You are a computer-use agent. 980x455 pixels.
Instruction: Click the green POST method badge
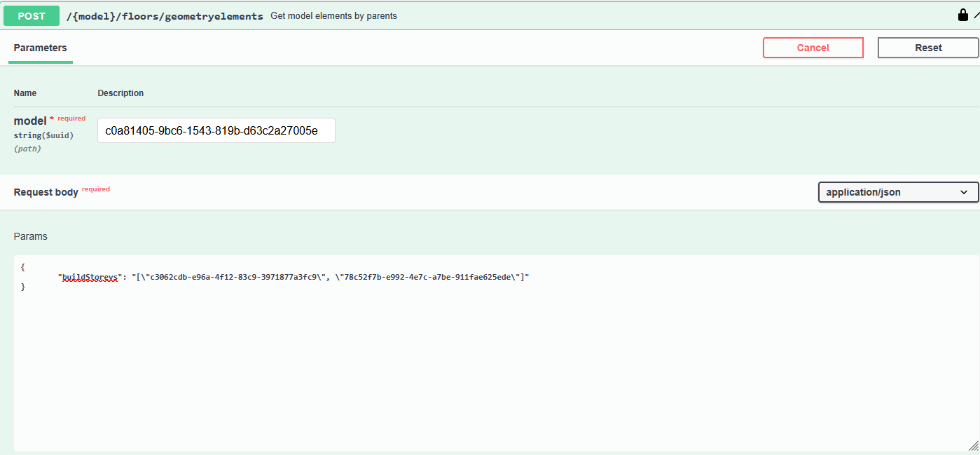click(32, 15)
